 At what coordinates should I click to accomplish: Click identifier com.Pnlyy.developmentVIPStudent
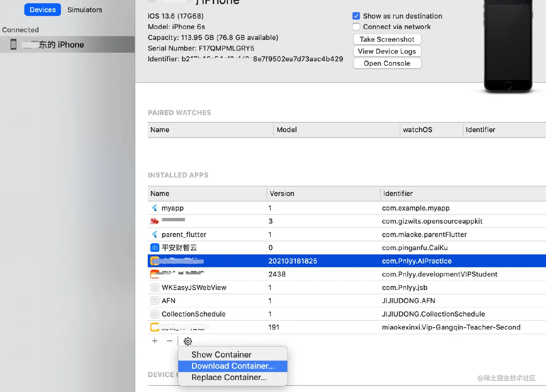pos(440,274)
